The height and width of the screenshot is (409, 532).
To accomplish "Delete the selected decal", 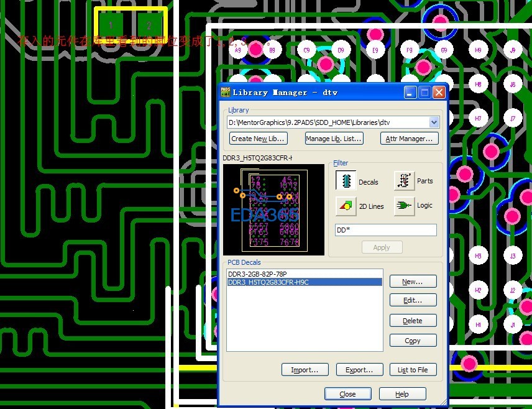I will pyautogui.click(x=413, y=321).
